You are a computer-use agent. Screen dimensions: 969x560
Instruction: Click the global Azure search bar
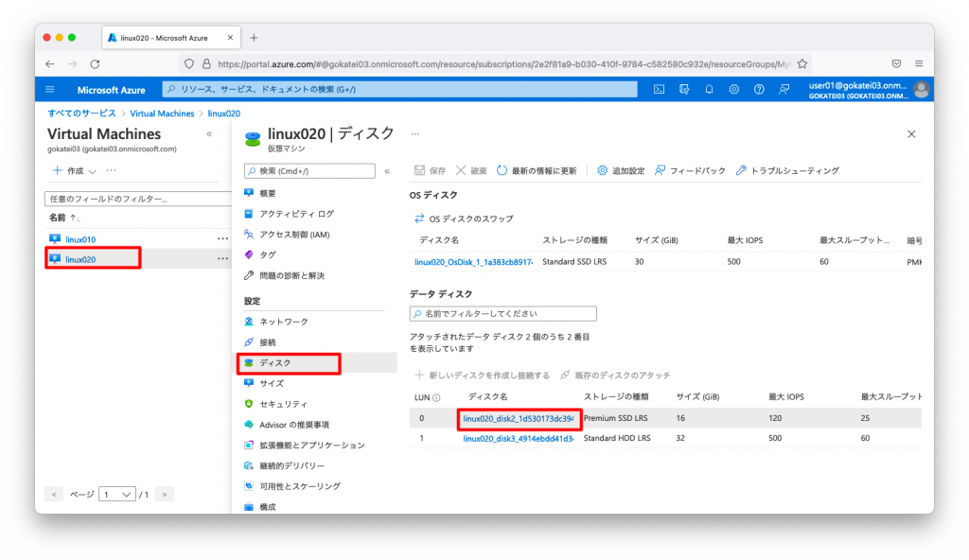click(400, 90)
